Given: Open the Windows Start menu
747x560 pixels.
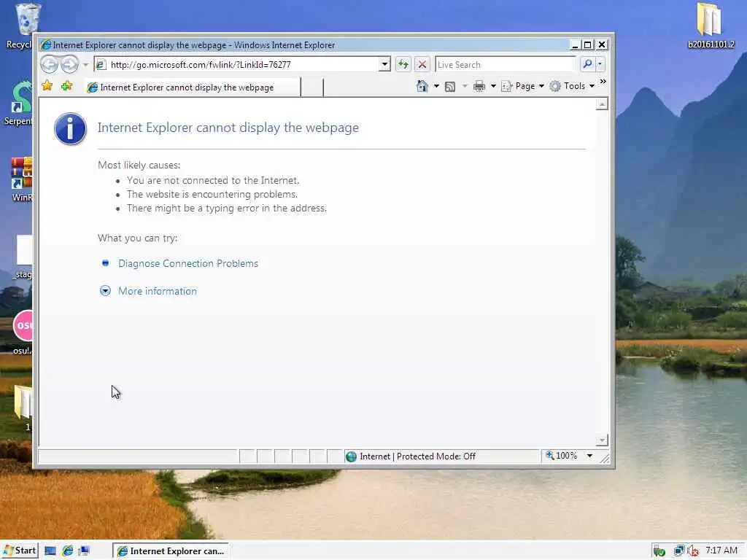Looking at the screenshot, I should click(20, 551).
